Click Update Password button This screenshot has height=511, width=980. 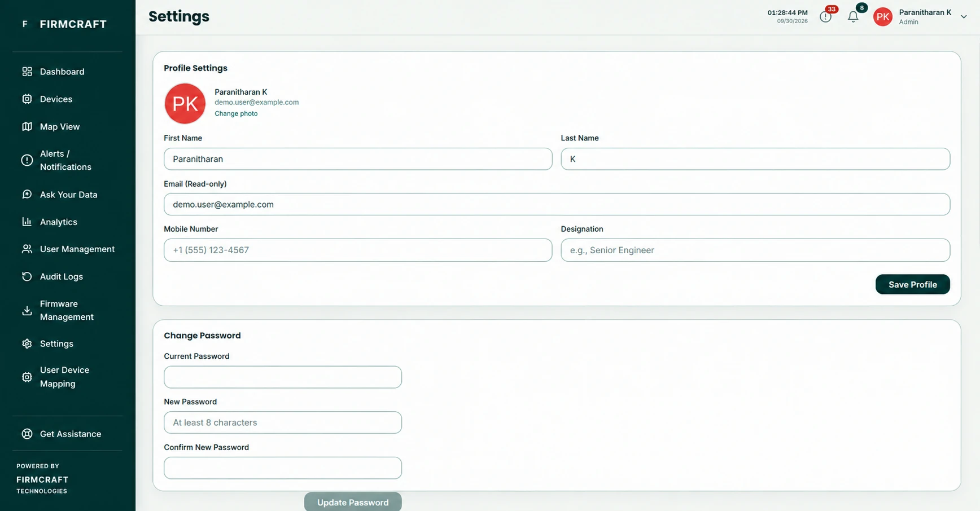[x=353, y=501]
